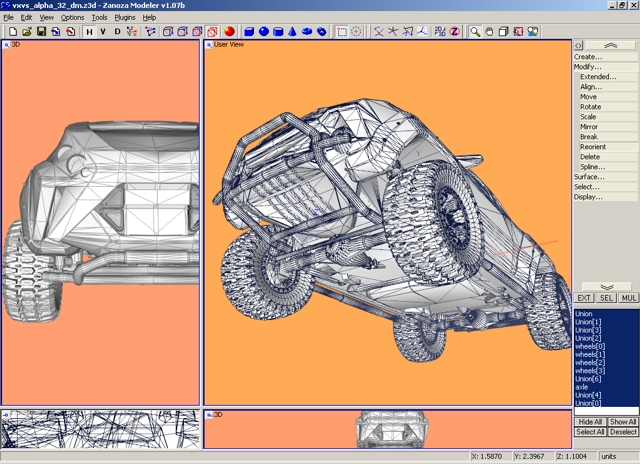Click the Save floppy disk icon

40,32
